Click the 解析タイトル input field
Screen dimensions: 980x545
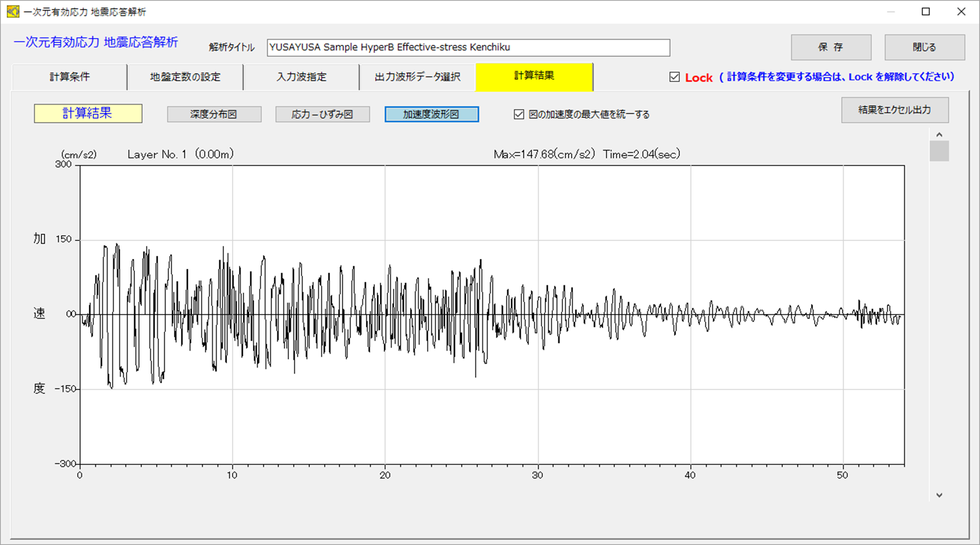468,48
